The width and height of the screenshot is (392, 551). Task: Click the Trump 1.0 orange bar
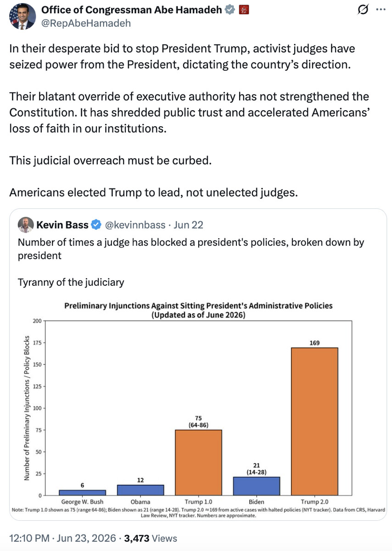[198, 462]
